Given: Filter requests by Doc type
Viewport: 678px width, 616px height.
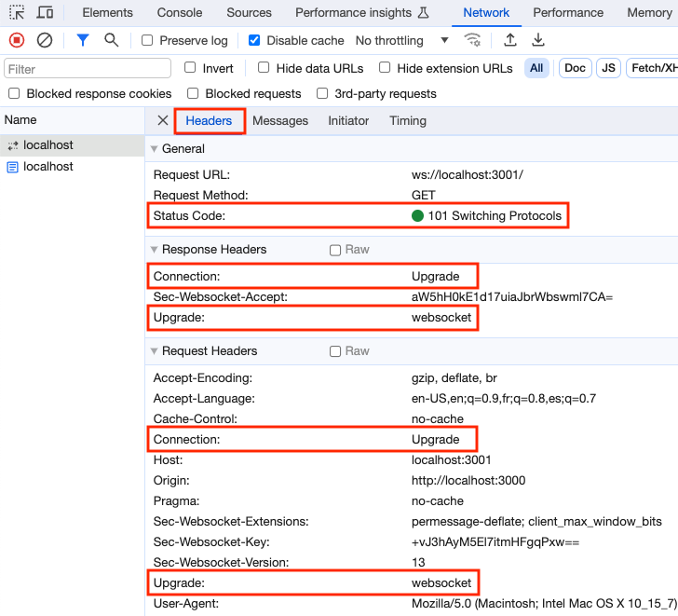Looking at the screenshot, I should 576,68.
